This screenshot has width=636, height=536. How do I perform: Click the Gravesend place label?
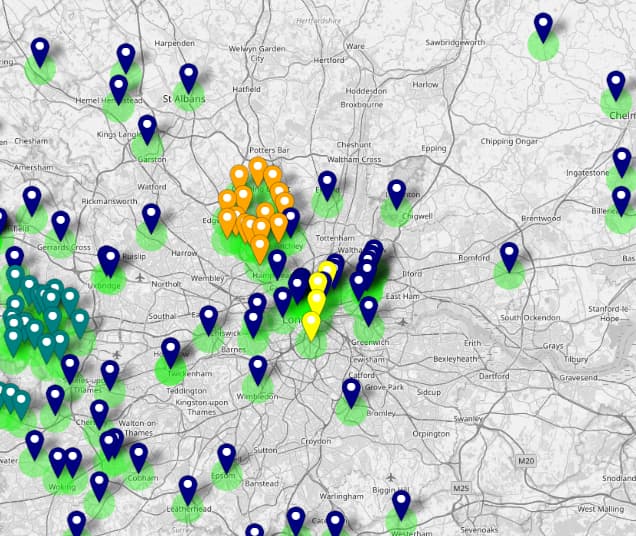pyautogui.click(x=578, y=377)
